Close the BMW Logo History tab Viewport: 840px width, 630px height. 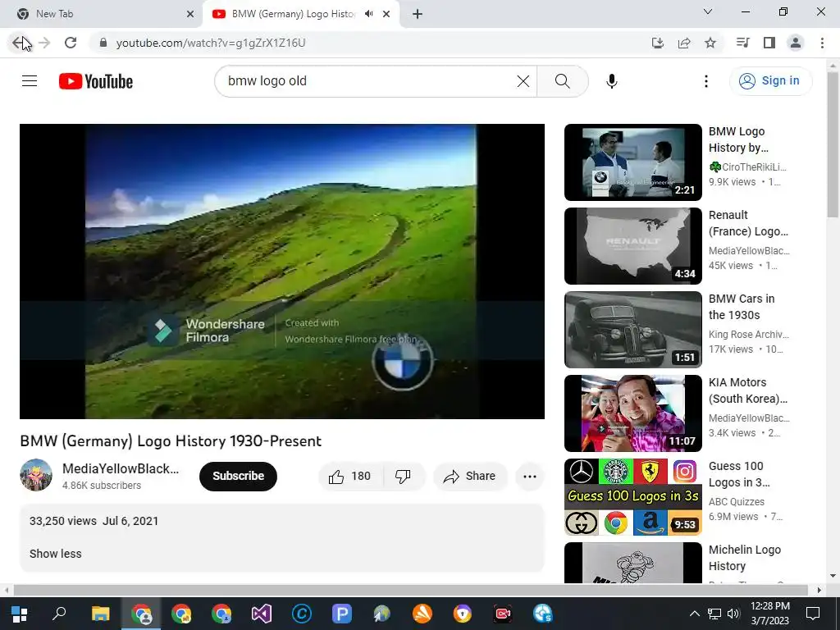pyautogui.click(x=386, y=14)
